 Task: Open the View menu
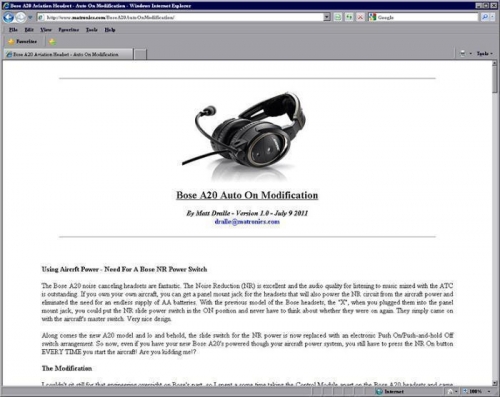(x=46, y=30)
